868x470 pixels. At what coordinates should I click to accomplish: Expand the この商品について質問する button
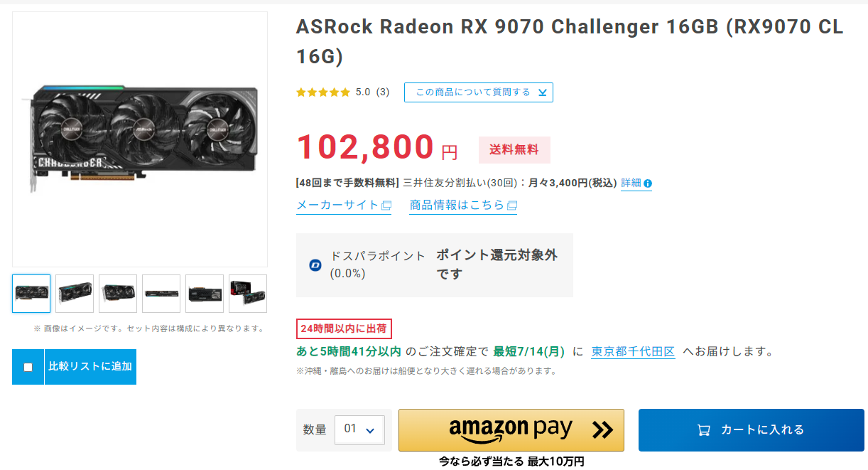pyautogui.click(x=479, y=92)
